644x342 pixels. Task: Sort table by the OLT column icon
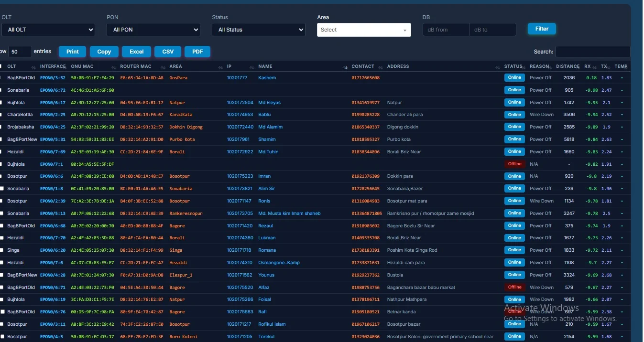[33, 67]
